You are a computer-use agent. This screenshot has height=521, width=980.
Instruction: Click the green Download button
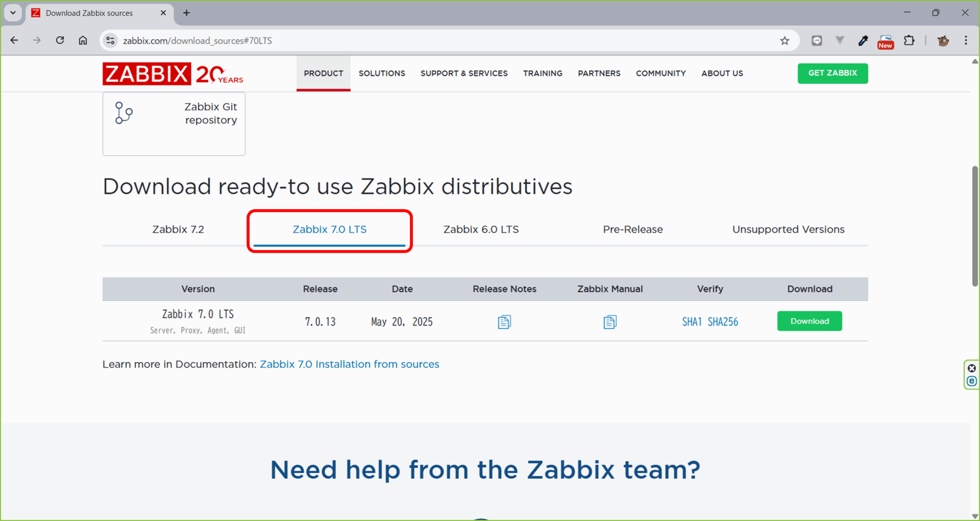[x=809, y=321]
